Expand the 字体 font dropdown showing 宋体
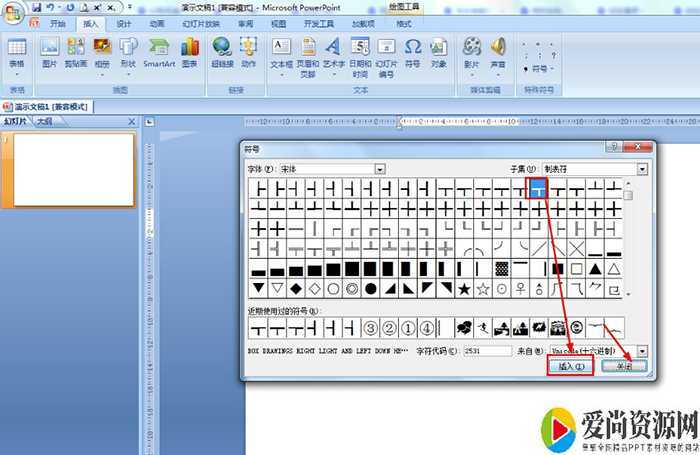Image resolution: width=700 pixels, height=455 pixels. click(x=379, y=169)
